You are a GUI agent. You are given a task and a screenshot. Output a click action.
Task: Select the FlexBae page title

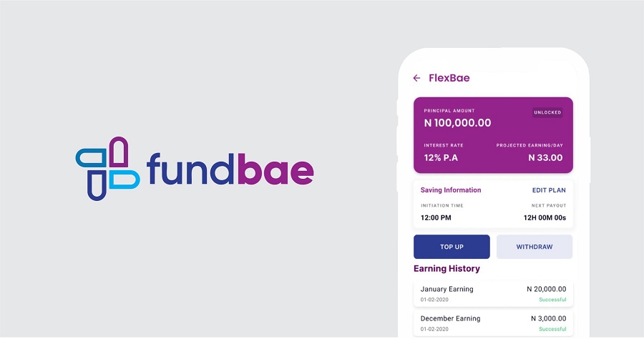[449, 78]
